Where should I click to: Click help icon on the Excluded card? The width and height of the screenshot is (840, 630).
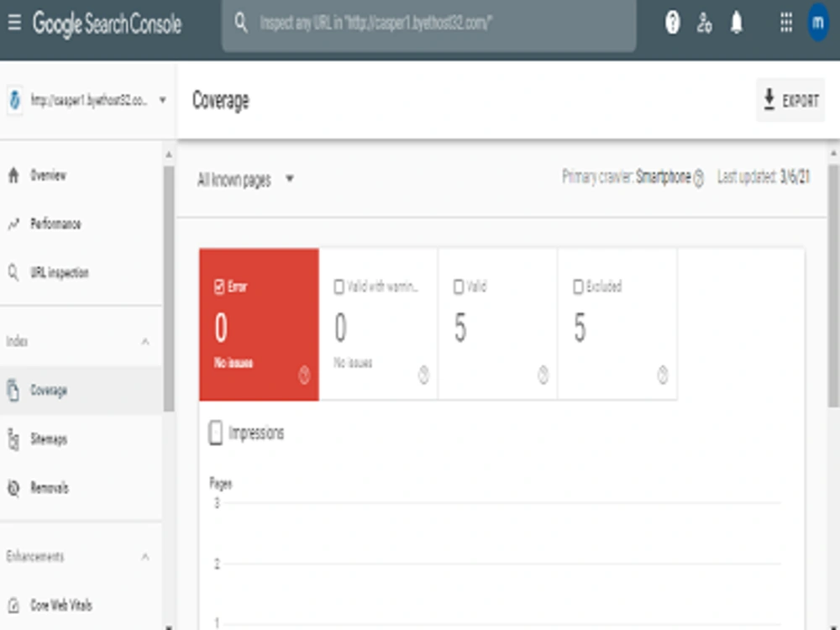663,375
